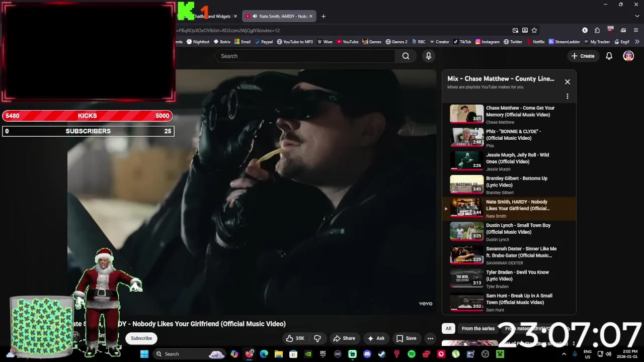
Task: Play Savannah Dexter Sinner Like Me
Action: (509, 256)
